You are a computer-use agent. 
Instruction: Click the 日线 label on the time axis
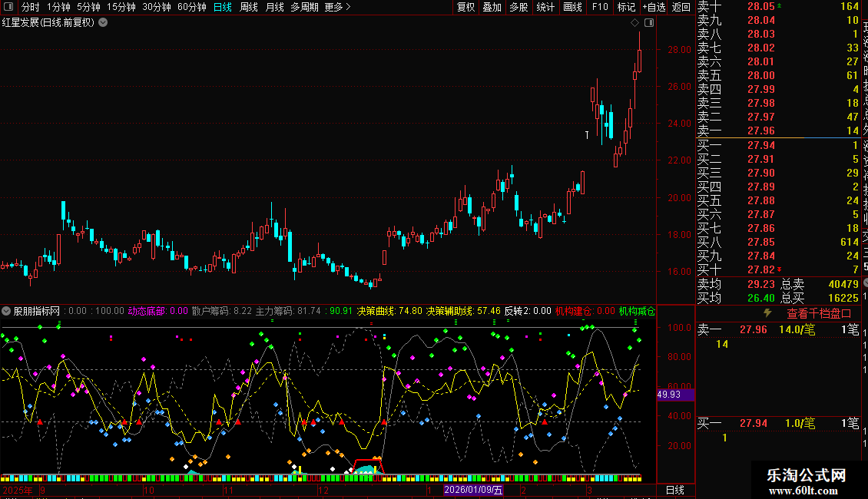[x=674, y=490]
